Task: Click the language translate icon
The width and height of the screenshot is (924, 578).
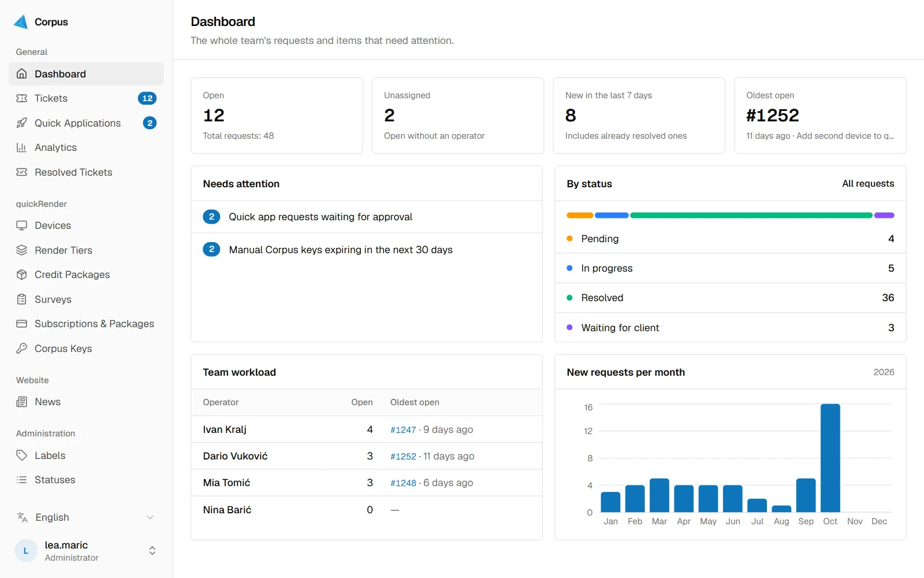Action: [23, 517]
